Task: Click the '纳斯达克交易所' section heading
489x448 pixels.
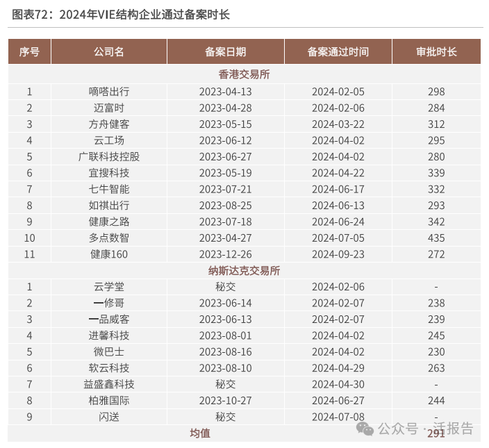Action: (x=244, y=271)
